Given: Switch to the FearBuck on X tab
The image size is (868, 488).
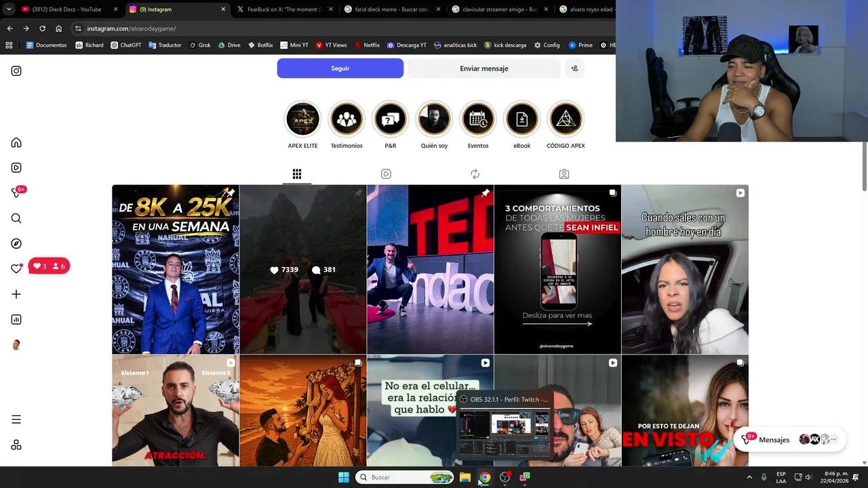Looking at the screenshot, I should 284,9.
